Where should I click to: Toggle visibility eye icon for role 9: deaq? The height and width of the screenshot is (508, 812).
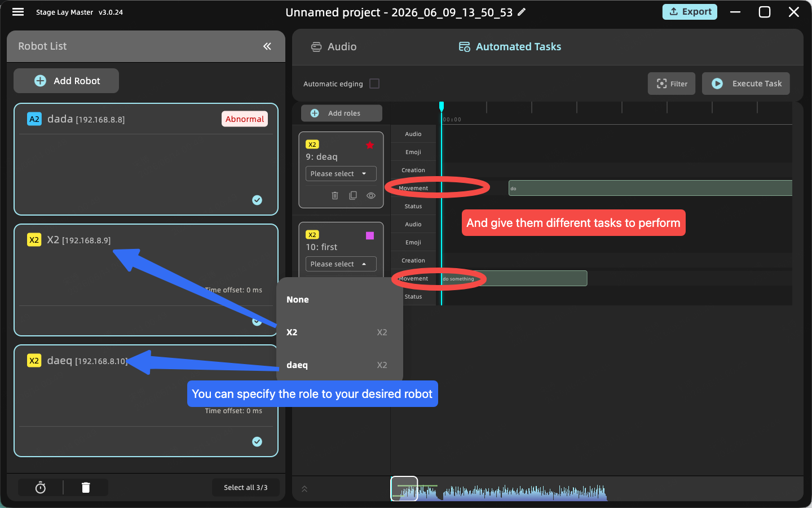(371, 195)
